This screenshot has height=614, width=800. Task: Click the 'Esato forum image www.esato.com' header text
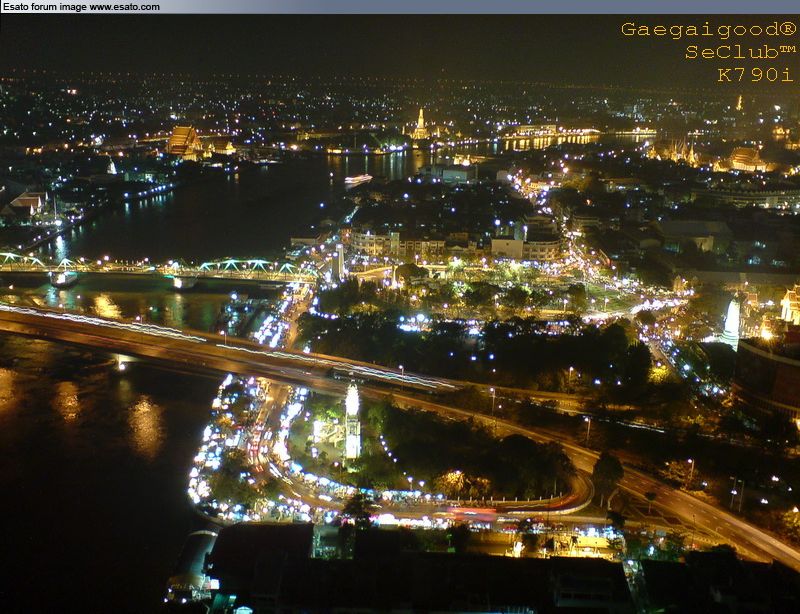81,7
